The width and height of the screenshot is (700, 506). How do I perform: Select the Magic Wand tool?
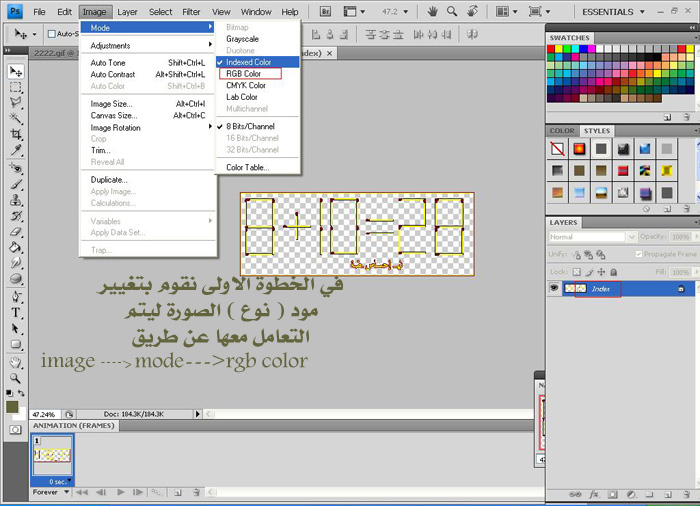click(16, 118)
